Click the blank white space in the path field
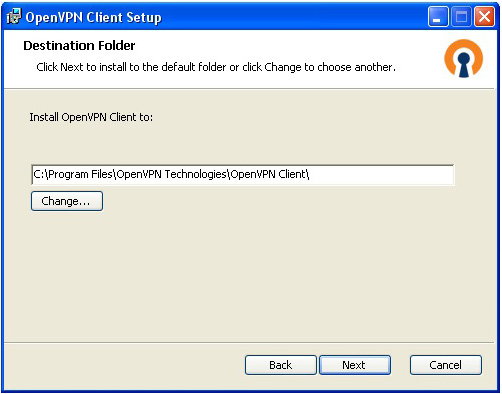Screen dimensions: 502x394 pos(382,174)
